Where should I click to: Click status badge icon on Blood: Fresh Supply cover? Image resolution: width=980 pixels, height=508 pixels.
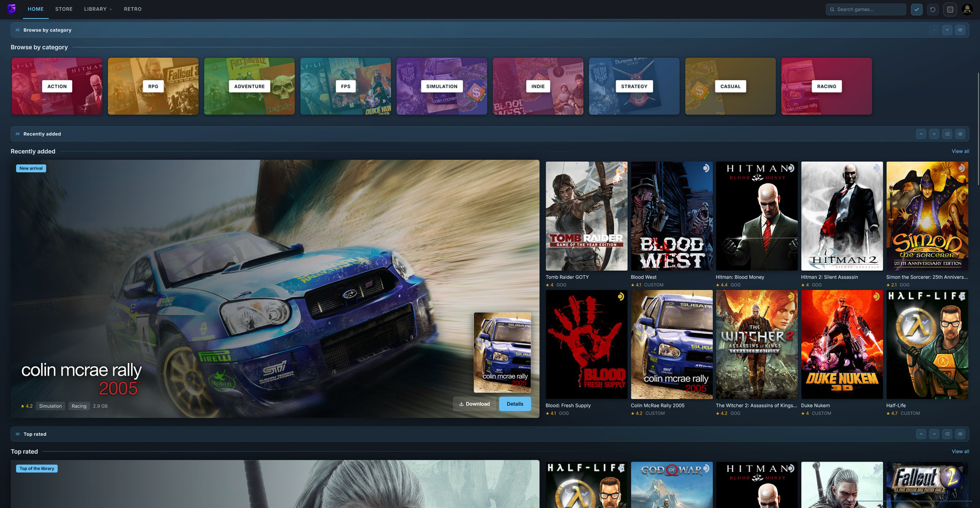pyautogui.click(x=621, y=297)
